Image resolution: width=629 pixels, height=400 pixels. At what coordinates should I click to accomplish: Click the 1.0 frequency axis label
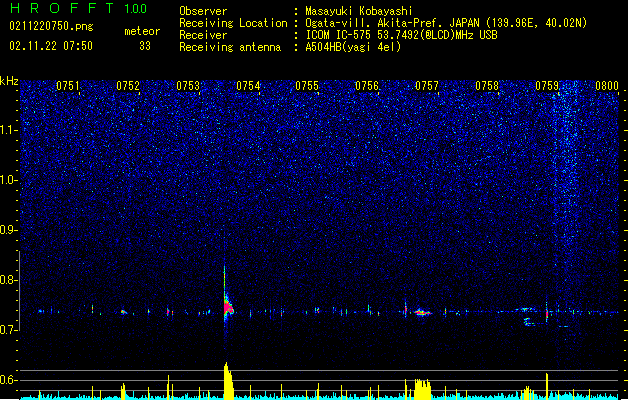click(x=8, y=180)
